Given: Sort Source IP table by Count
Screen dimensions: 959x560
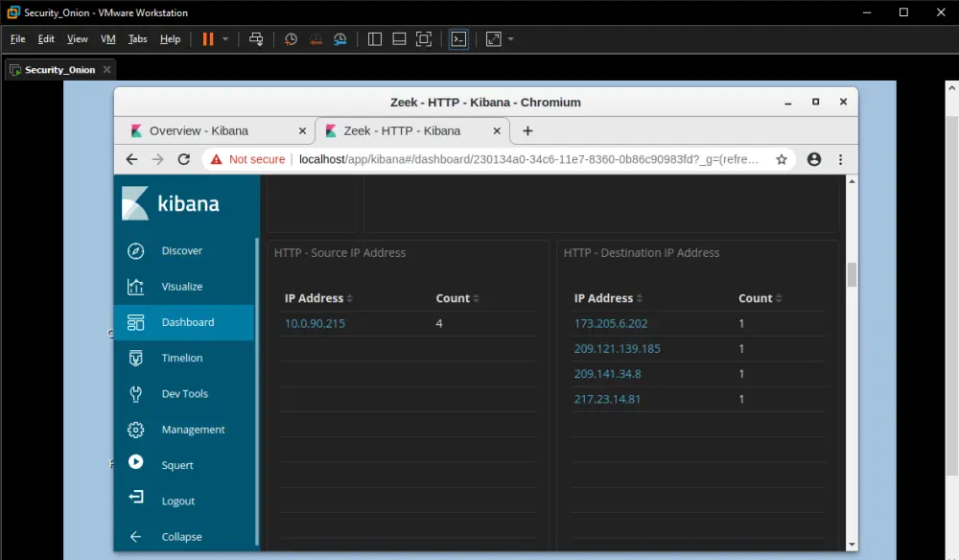Looking at the screenshot, I should [457, 298].
